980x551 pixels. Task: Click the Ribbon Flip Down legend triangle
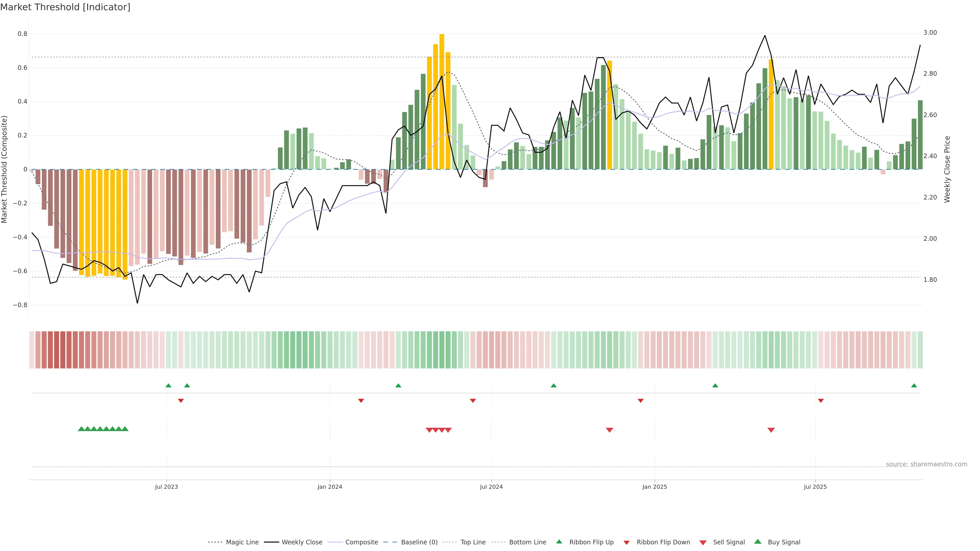point(627,543)
